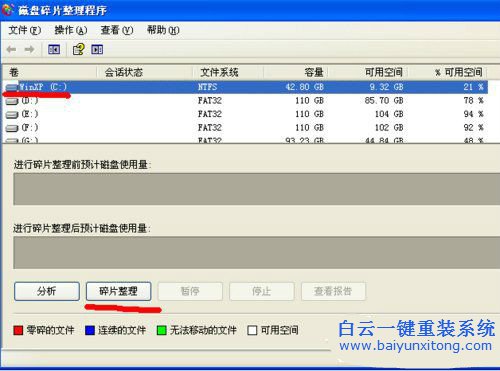Click the white 可用空间 legend swatch
This screenshot has height=371, width=500.
[252, 330]
